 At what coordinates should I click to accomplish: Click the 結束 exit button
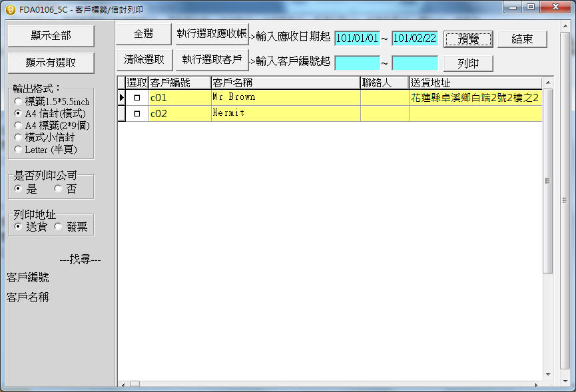coord(522,39)
